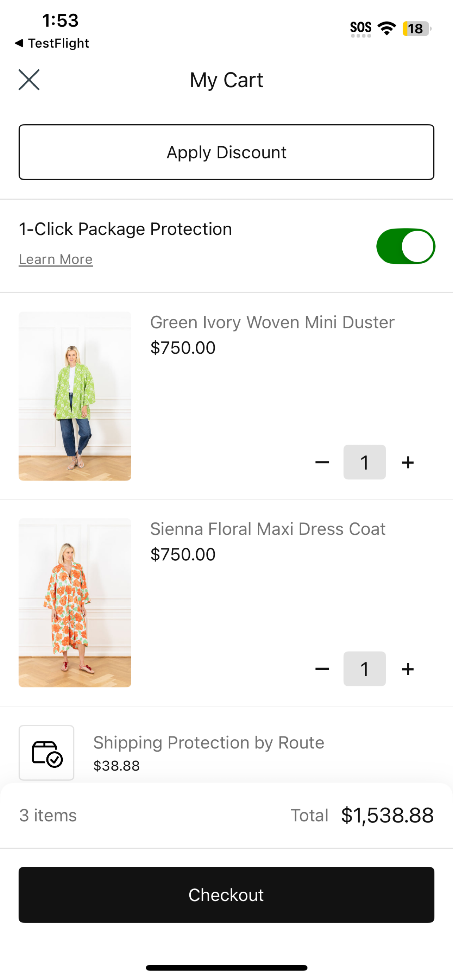Increase Sienna Floral Maxi Dress Coat quantity
Image resolution: width=453 pixels, height=980 pixels.
point(408,669)
